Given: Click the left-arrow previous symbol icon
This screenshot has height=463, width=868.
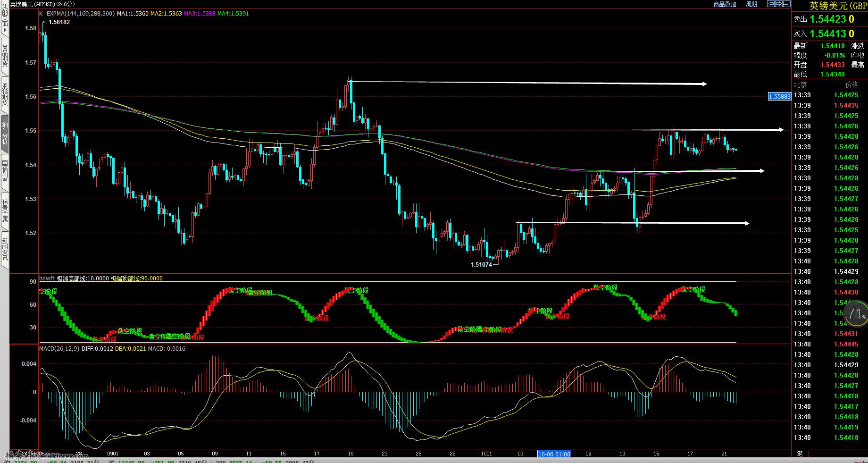Looking at the screenshot, I should tap(771, 4).
